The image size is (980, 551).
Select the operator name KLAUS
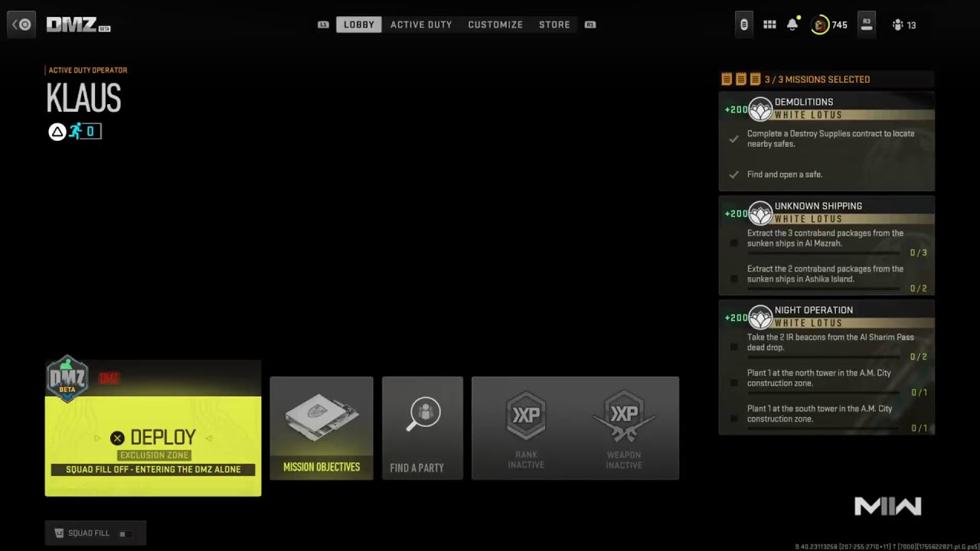coord(83,99)
